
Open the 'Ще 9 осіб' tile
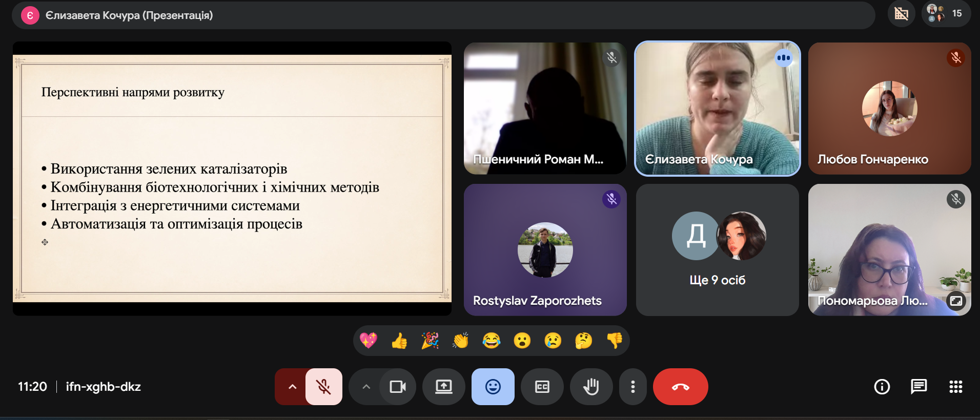tap(717, 250)
